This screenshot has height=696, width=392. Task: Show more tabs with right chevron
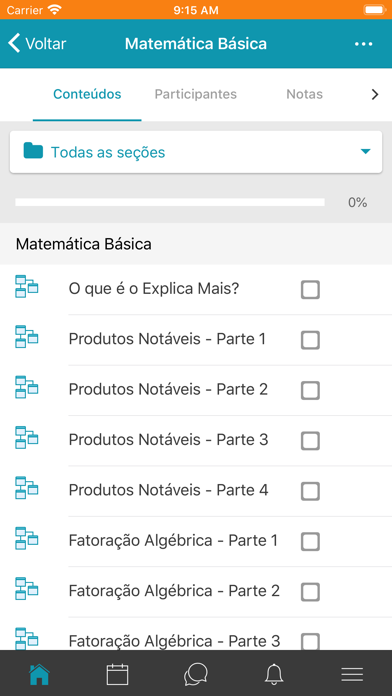[x=375, y=94]
